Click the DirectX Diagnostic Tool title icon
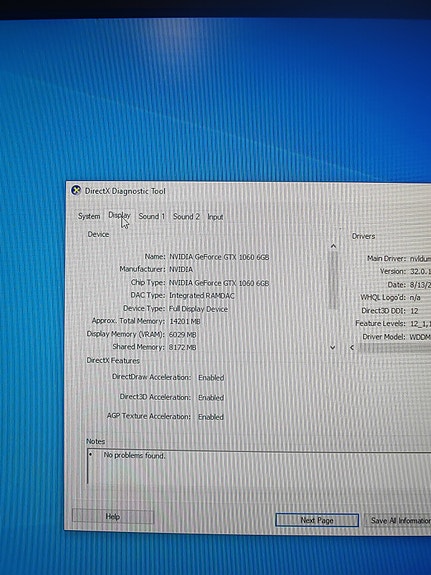The image size is (431, 575). (x=76, y=191)
